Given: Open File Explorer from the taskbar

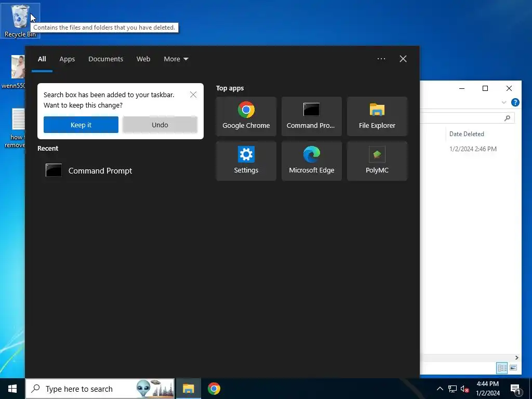Looking at the screenshot, I should (188, 389).
